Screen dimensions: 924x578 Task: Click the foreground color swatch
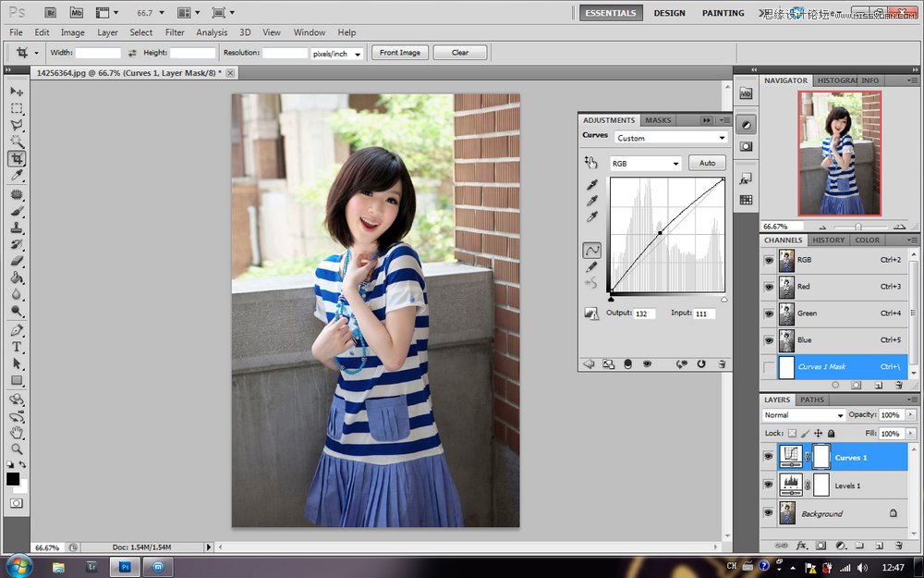click(13, 478)
